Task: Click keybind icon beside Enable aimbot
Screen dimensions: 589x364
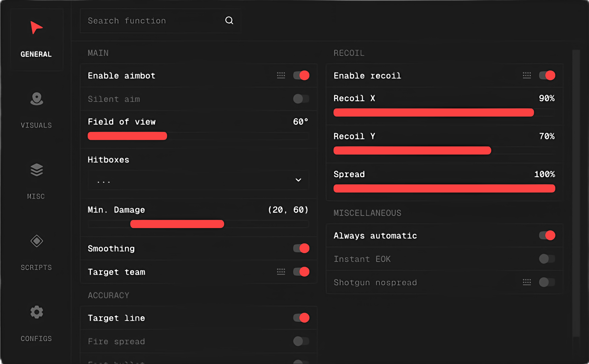Action: pos(281,75)
